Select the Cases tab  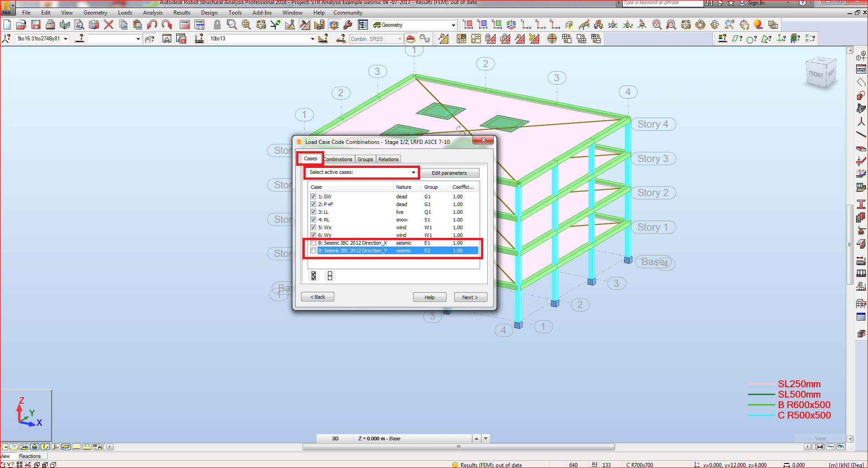tap(311, 158)
